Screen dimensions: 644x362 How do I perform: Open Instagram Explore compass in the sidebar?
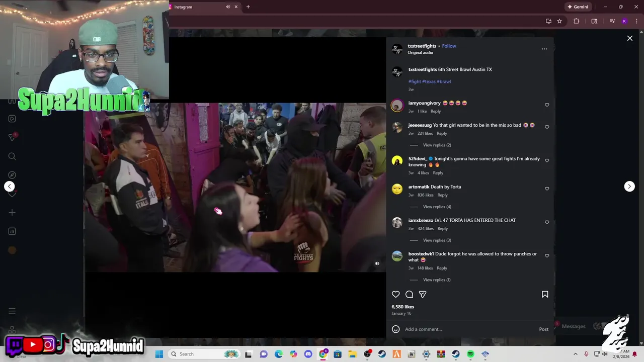[x=12, y=175]
